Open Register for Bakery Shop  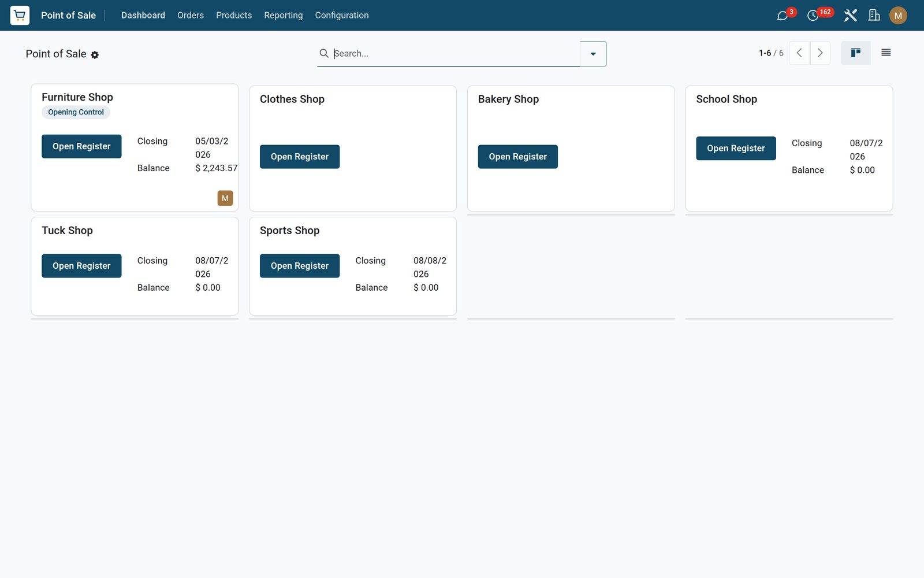[x=518, y=157]
